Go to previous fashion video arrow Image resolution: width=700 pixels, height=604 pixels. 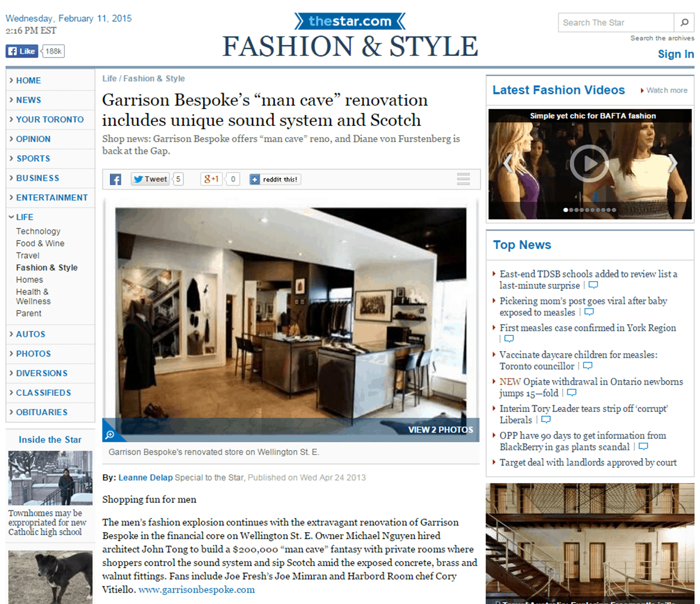[x=507, y=163]
